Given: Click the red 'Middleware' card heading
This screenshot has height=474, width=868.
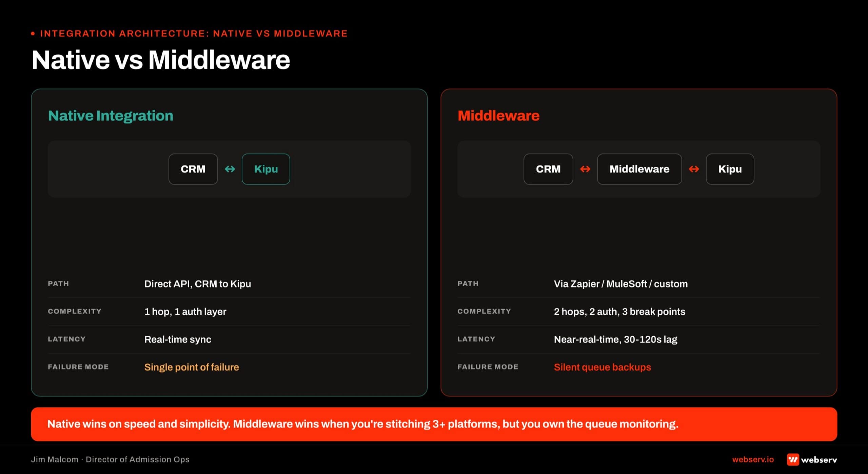Looking at the screenshot, I should point(498,116).
